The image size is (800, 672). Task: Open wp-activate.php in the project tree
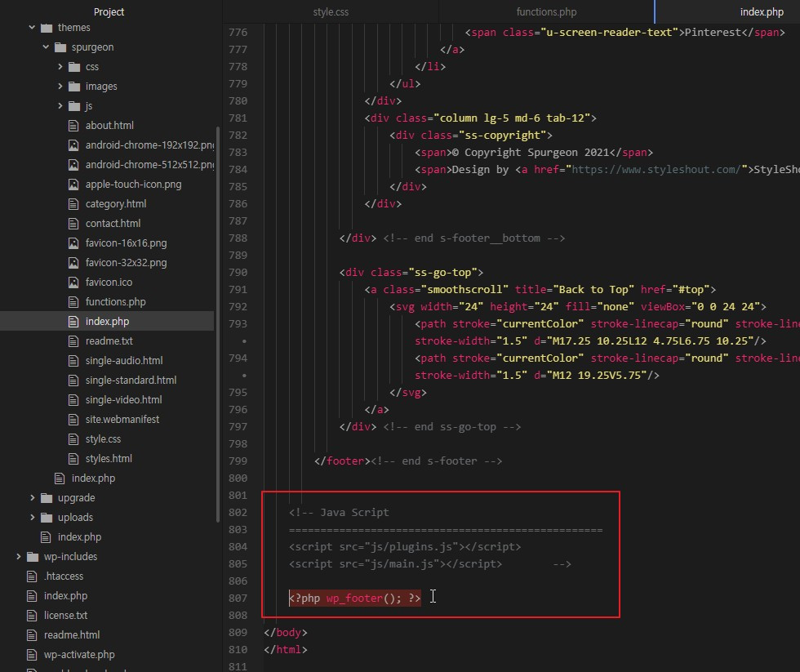[79, 655]
